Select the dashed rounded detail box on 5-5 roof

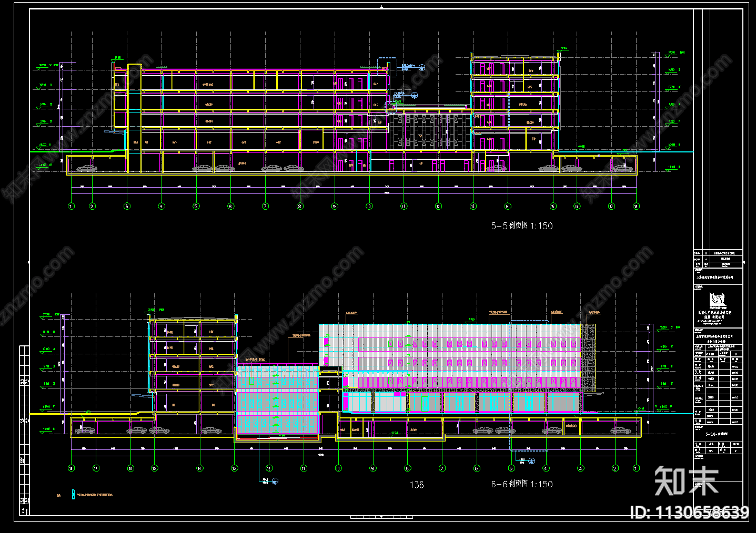[x=387, y=67]
